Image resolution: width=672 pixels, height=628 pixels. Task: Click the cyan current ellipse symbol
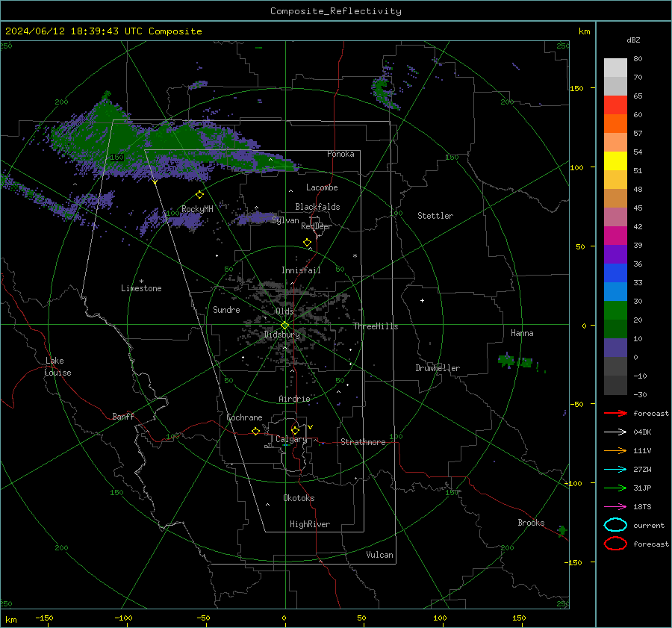click(x=615, y=525)
